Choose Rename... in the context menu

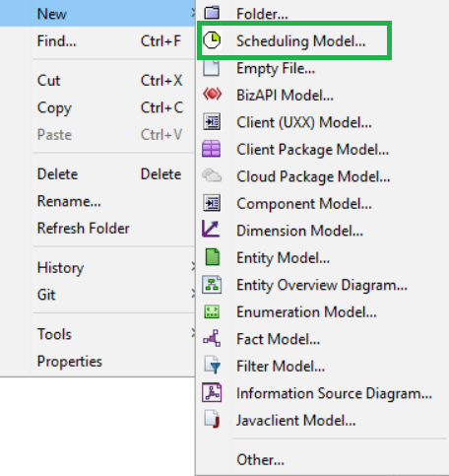(69, 201)
